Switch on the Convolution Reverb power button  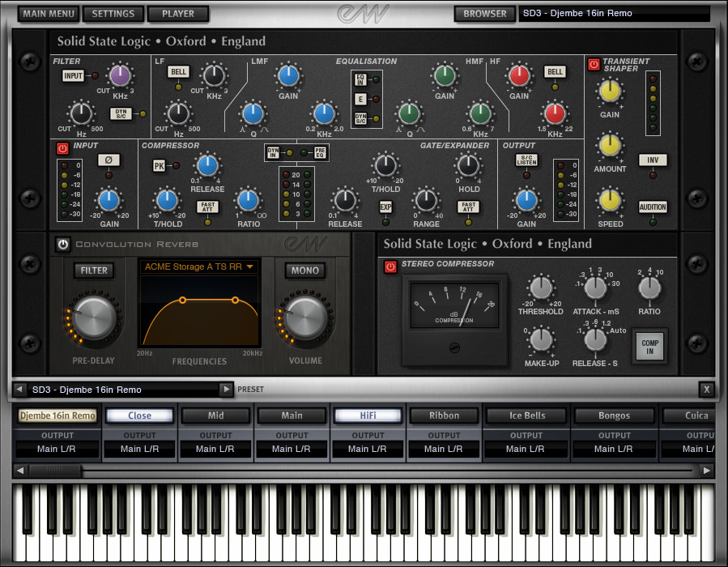coord(62,245)
